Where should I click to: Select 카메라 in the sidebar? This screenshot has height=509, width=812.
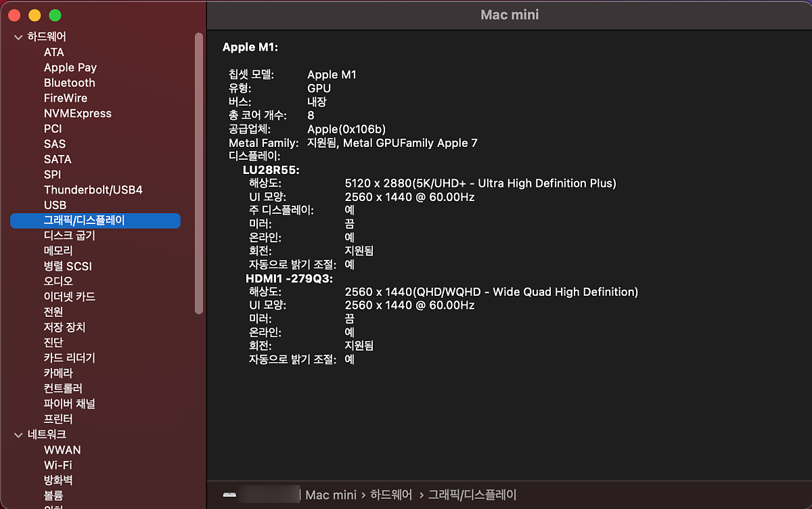coord(58,373)
